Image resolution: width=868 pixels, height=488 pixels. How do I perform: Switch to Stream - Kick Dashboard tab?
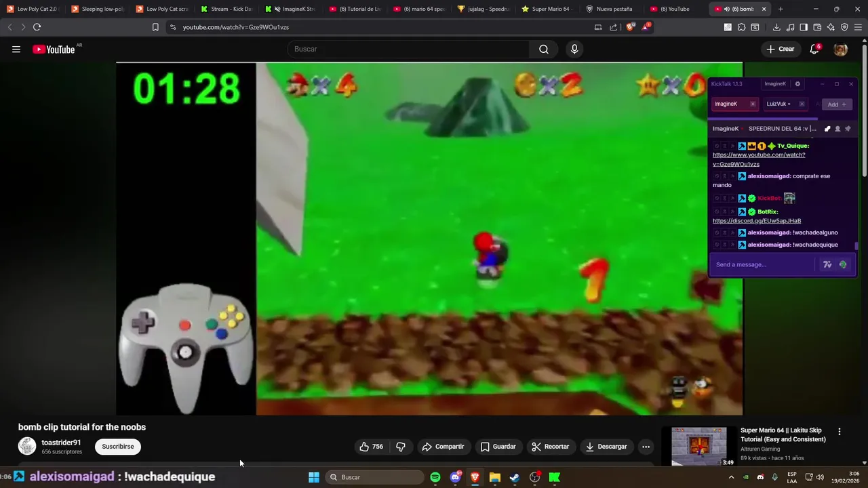pyautogui.click(x=227, y=9)
